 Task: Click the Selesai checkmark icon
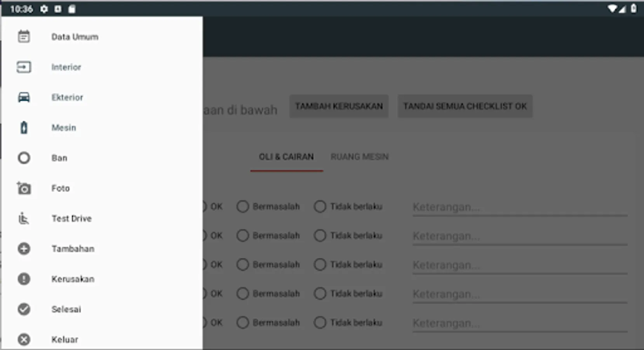coord(24,309)
